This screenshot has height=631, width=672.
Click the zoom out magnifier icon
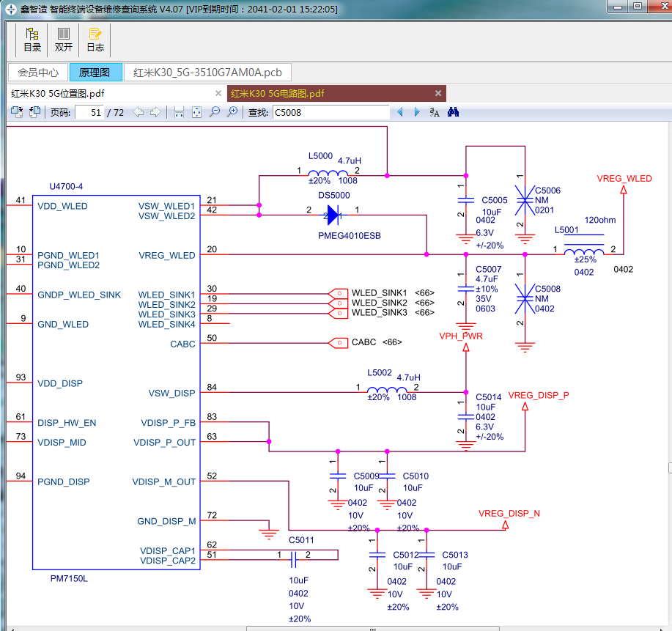(x=214, y=112)
